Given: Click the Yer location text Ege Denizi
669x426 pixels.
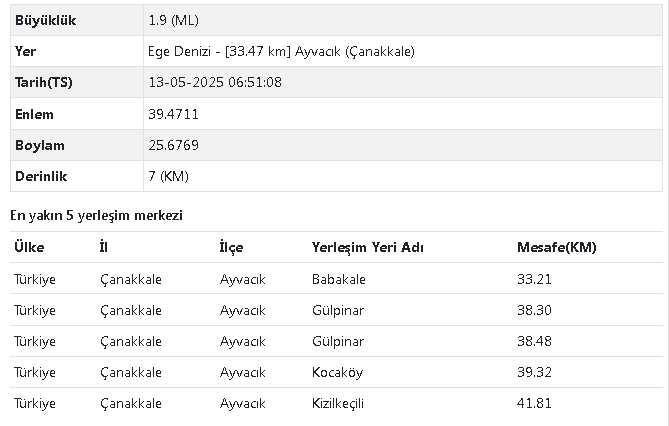Looking at the screenshot, I should [179, 51].
